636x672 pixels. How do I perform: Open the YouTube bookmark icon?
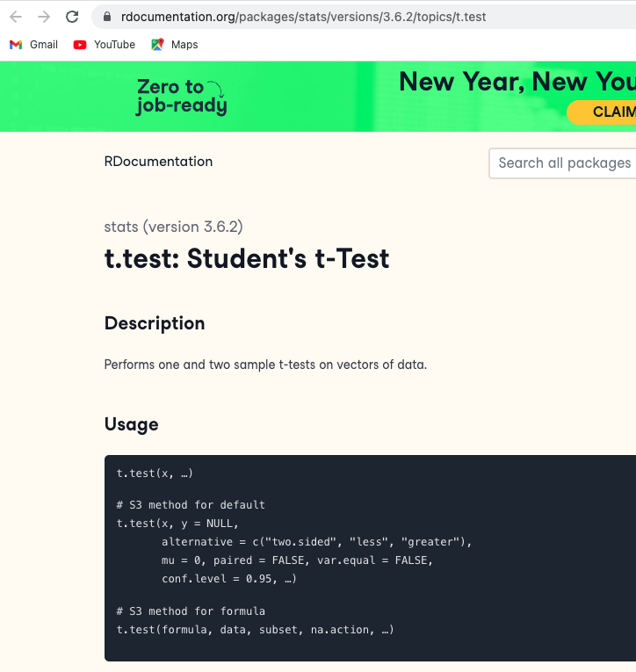click(x=80, y=45)
